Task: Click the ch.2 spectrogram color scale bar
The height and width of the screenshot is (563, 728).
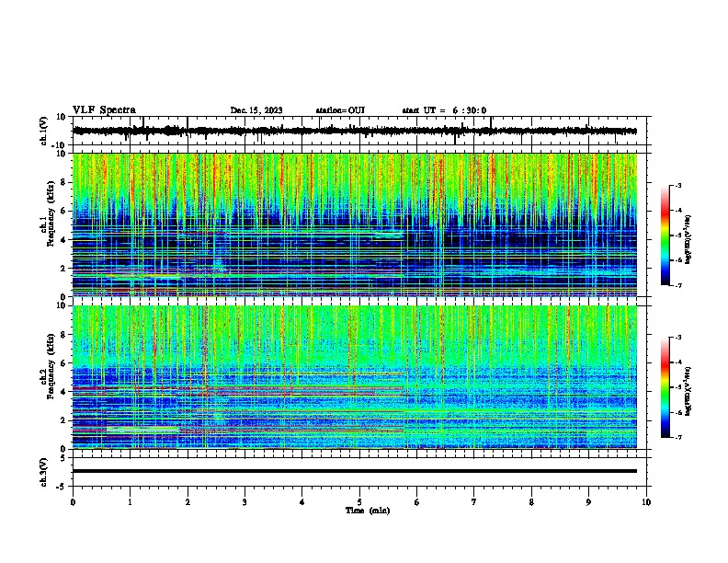Action: tap(665, 387)
